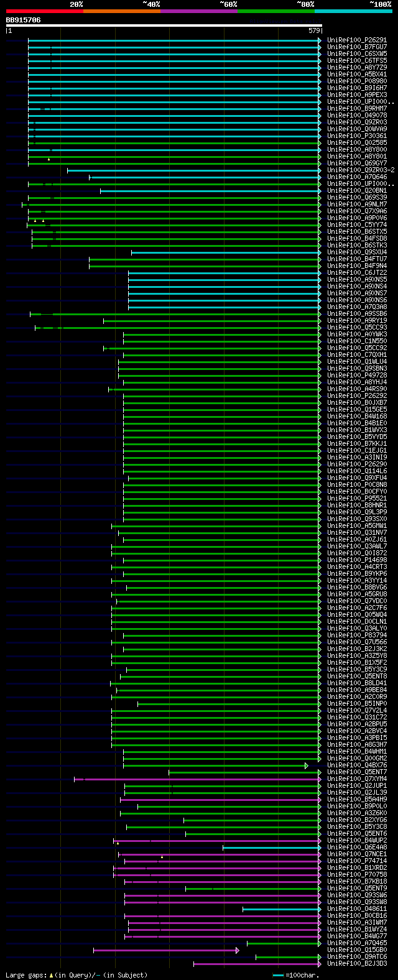Select the UniRef100_Q5CC93 label
The height and width of the screenshot is (980, 398).
pos(357,327)
